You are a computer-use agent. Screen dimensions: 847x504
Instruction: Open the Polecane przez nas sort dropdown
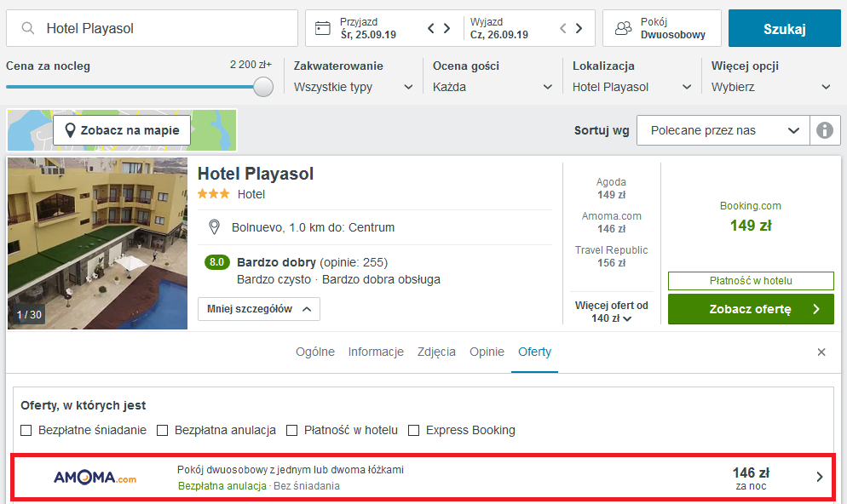(x=723, y=130)
